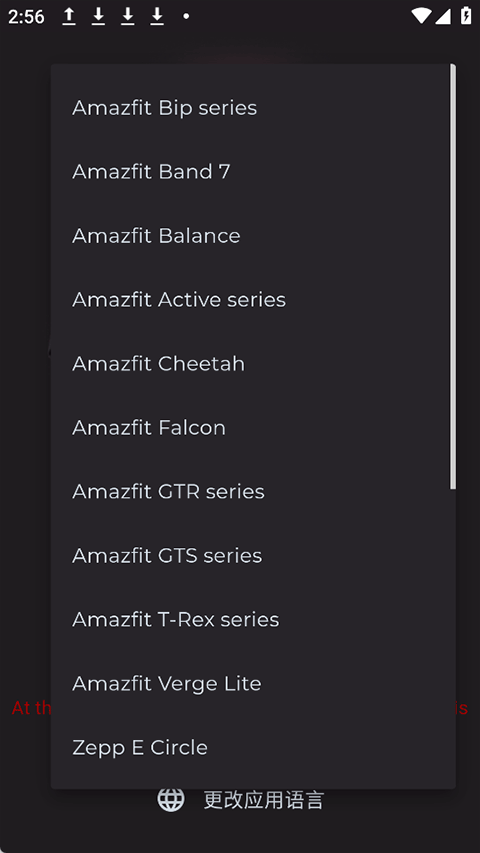
Task: Tap the first download notification icon
Action: 98,16
